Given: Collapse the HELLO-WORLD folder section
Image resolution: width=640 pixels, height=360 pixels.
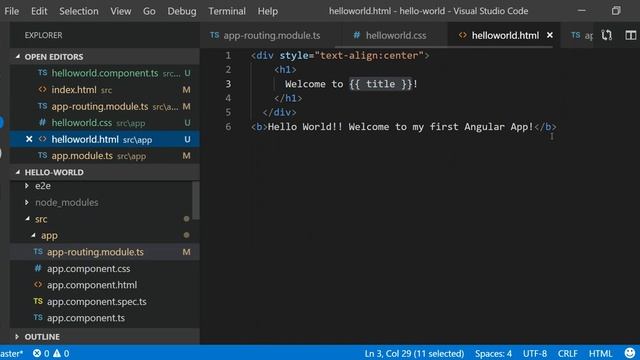Looking at the screenshot, I should pos(104,172).
